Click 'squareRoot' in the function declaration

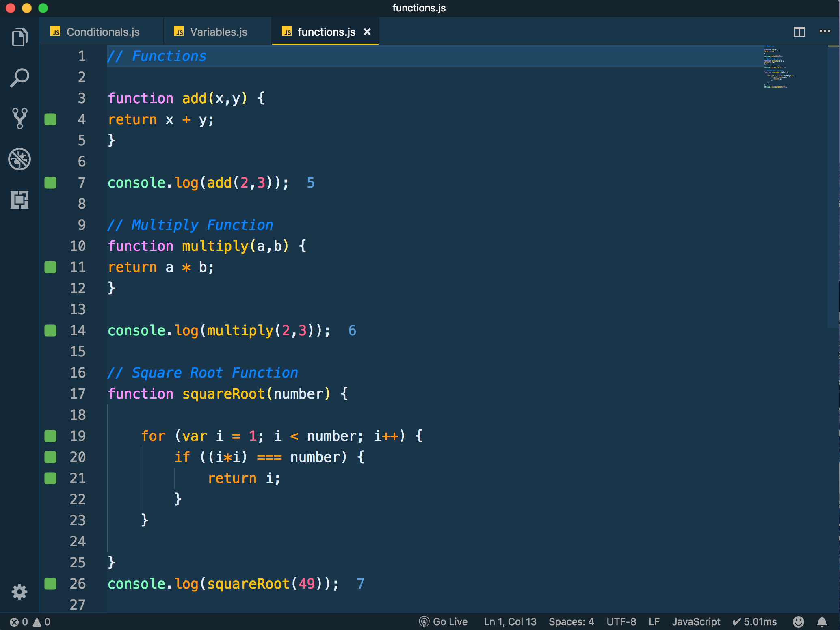pos(223,394)
